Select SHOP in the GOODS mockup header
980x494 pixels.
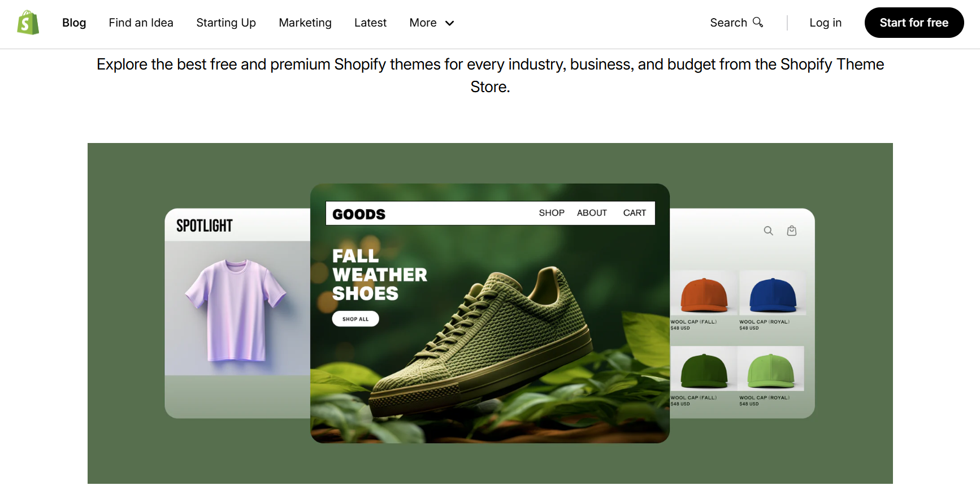click(x=552, y=213)
